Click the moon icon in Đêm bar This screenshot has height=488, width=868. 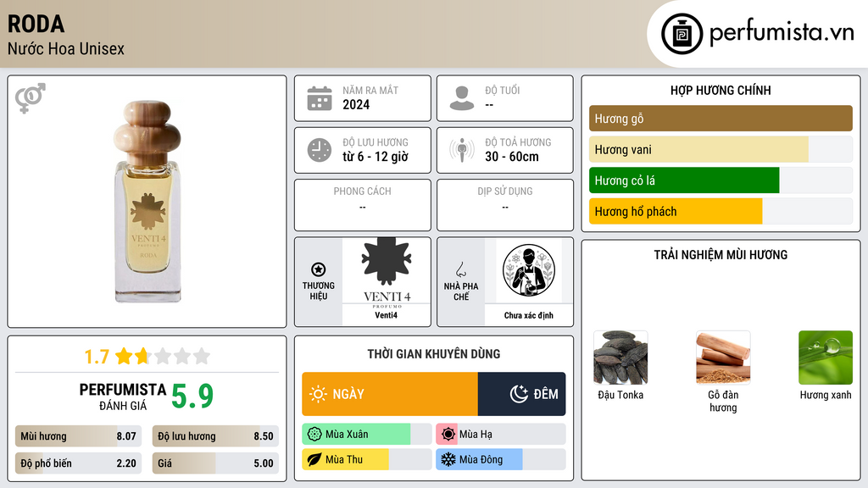pyautogui.click(x=519, y=394)
